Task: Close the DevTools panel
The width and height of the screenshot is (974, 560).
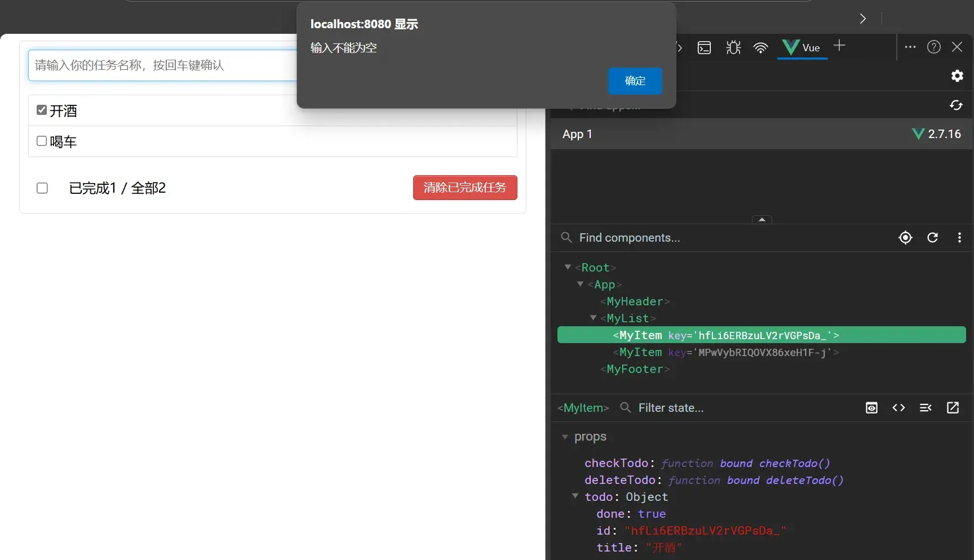Action: tap(957, 47)
